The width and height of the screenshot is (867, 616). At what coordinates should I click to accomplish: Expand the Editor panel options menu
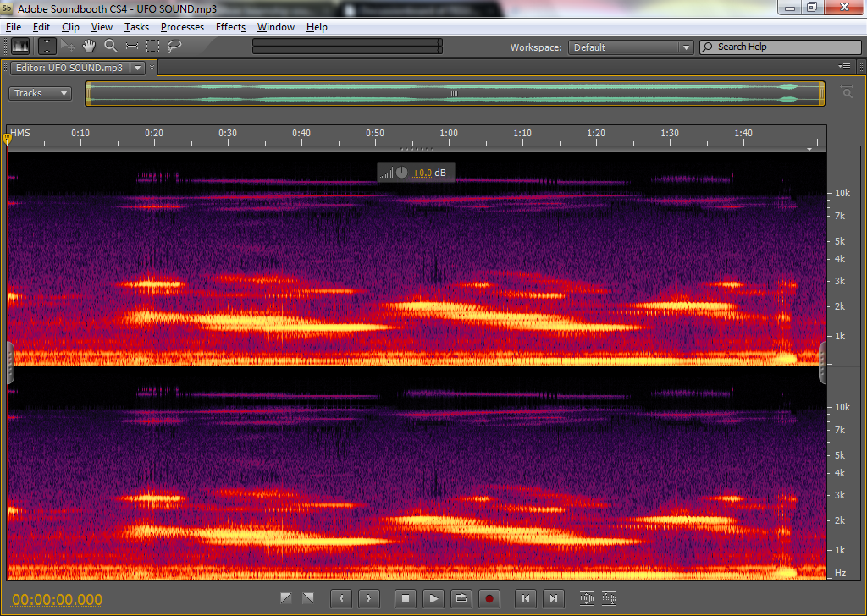coord(844,67)
